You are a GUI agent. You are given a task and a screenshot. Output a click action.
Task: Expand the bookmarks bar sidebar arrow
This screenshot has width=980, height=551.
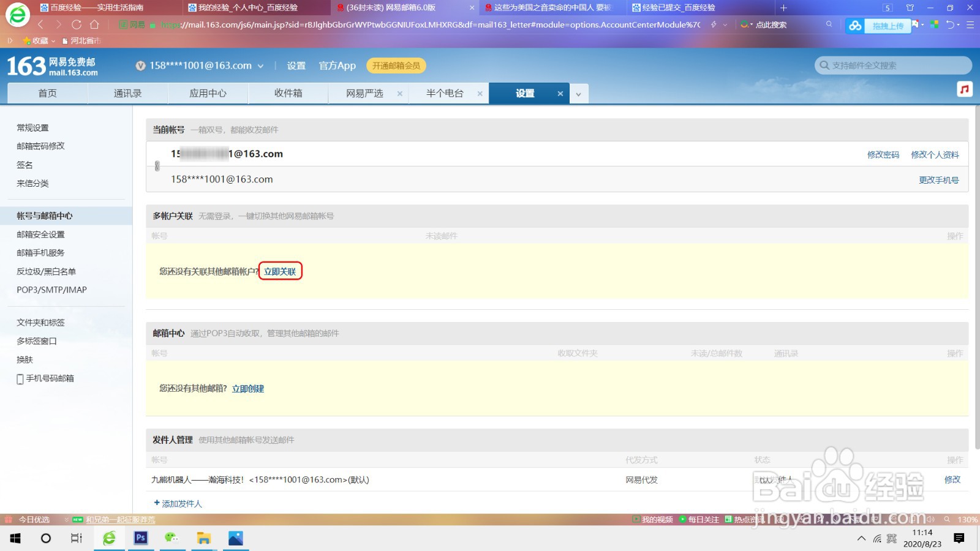point(10,40)
